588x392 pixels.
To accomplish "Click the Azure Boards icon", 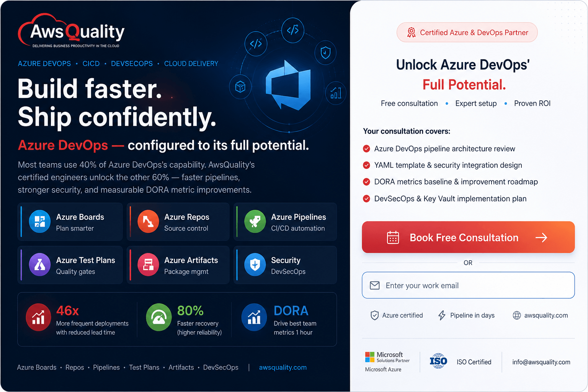I will point(40,221).
